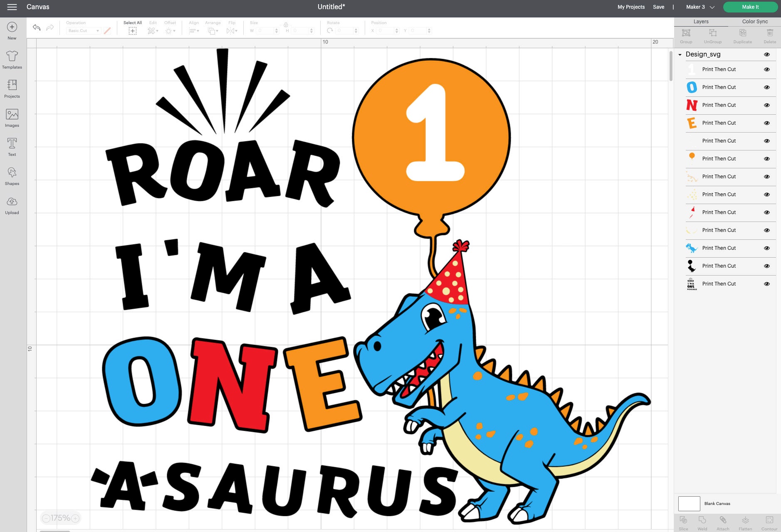The width and height of the screenshot is (781, 532).
Task: Open the Basic Cut operation dropdown
Action: click(x=83, y=30)
